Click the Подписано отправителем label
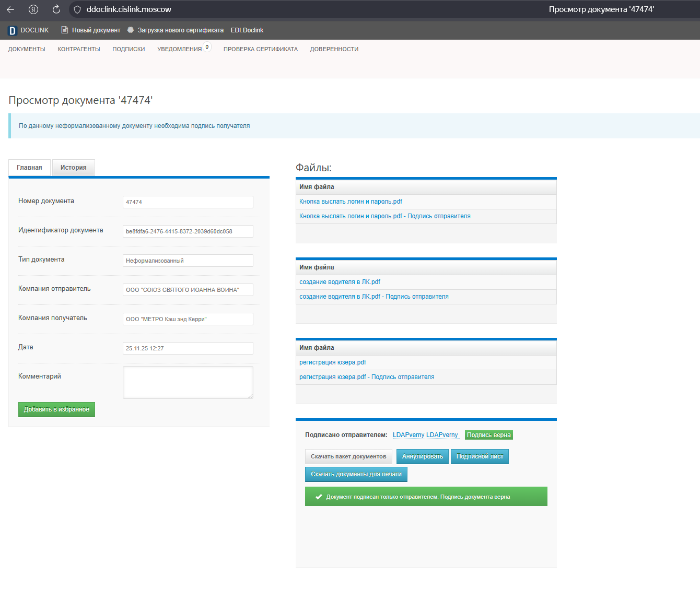The image size is (700, 613). (346, 435)
